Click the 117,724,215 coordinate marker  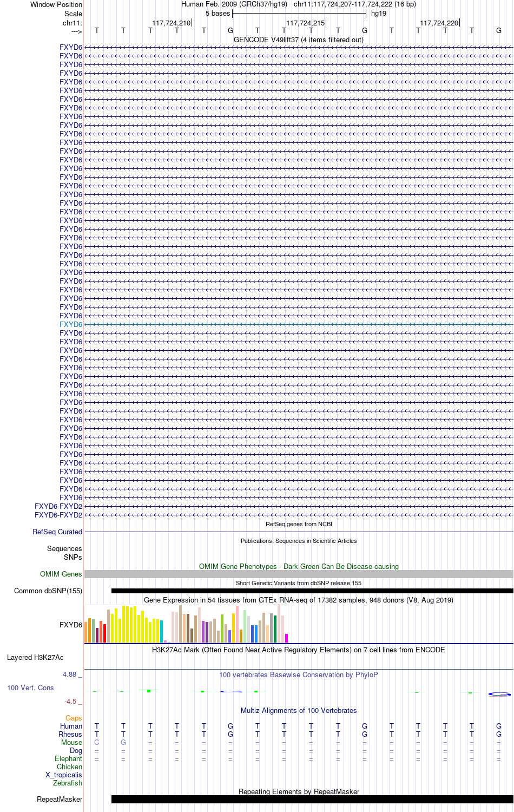(306, 23)
